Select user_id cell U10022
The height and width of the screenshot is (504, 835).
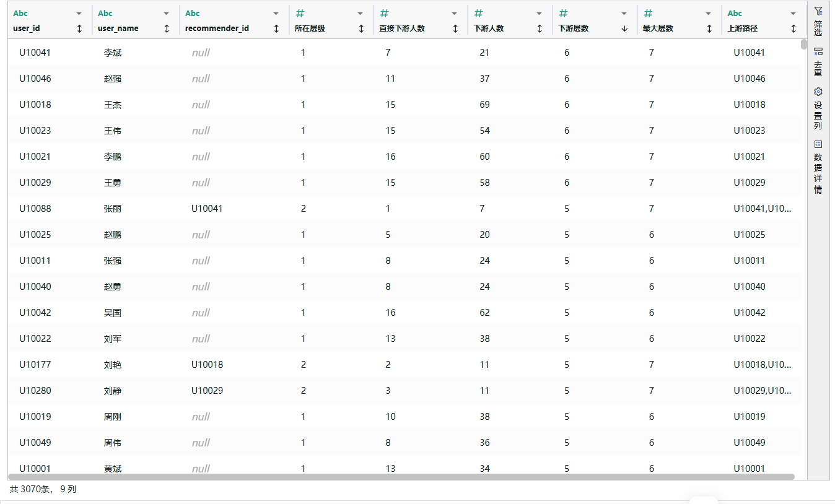[35, 339]
